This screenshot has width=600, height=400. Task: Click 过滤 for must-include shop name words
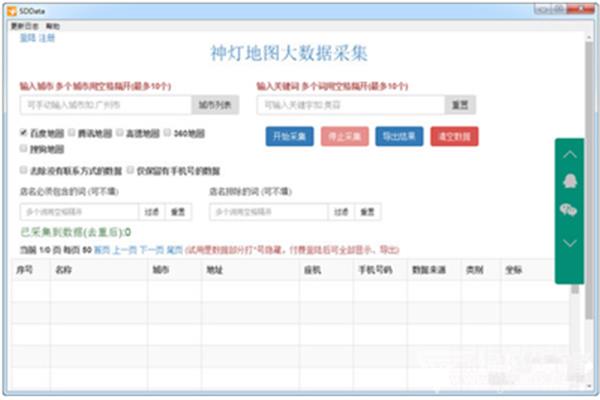pos(152,212)
